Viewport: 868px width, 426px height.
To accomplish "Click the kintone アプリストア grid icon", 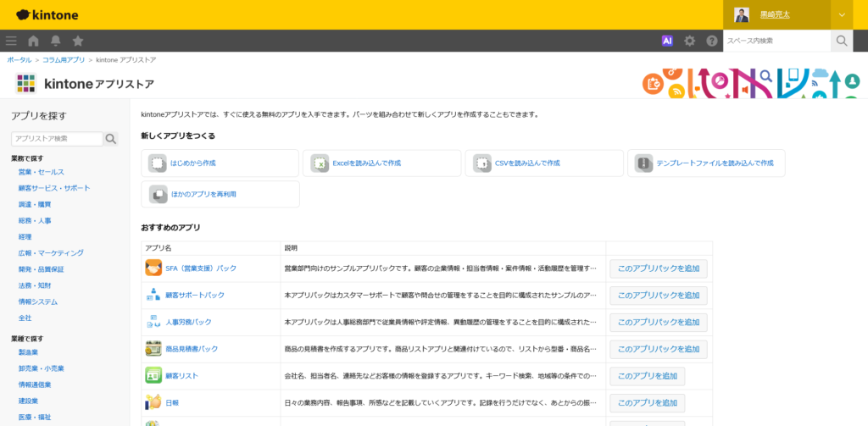I will coord(25,84).
